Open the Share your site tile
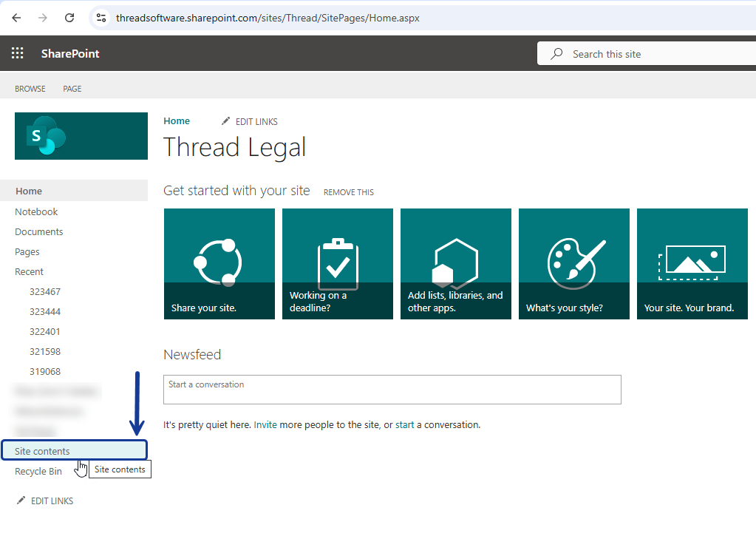 219,264
